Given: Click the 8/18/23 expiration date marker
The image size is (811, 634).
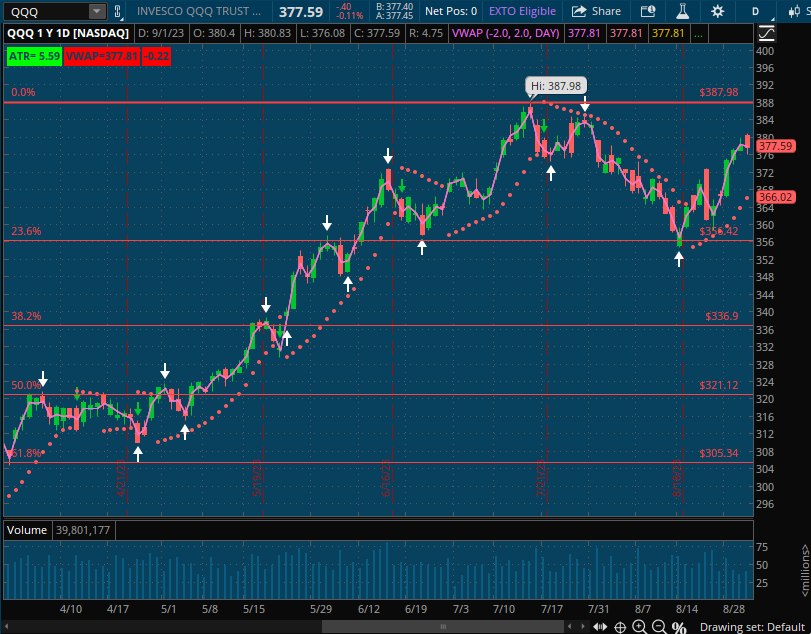Looking at the screenshot, I should tap(677, 478).
